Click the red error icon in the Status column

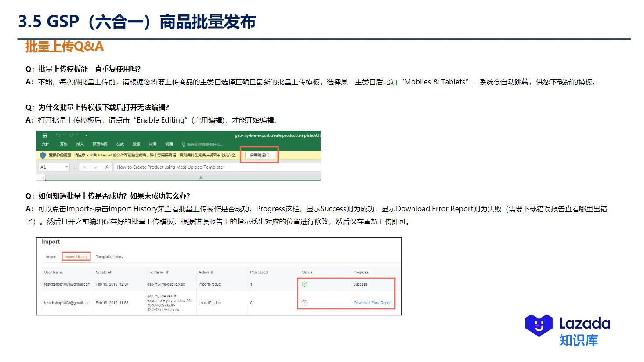click(x=304, y=303)
